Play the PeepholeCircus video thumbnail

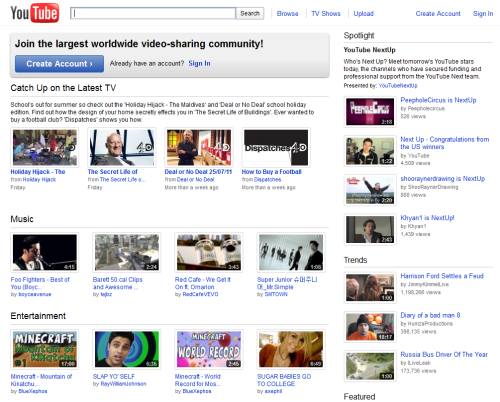[x=370, y=112]
